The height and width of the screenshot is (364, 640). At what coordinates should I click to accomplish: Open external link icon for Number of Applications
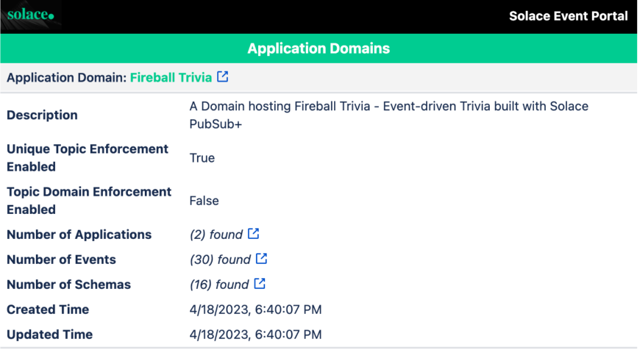[x=253, y=234]
